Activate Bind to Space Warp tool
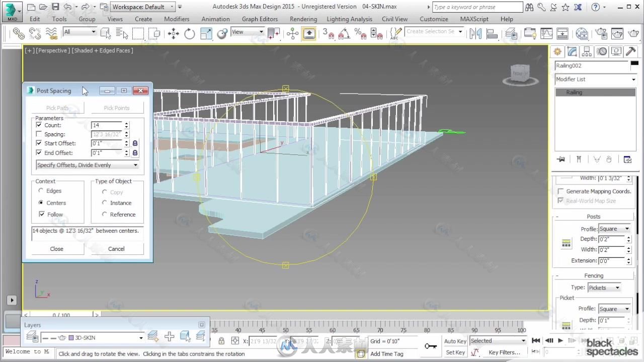This screenshot has width=644, height=362. (x=51, y=34)
